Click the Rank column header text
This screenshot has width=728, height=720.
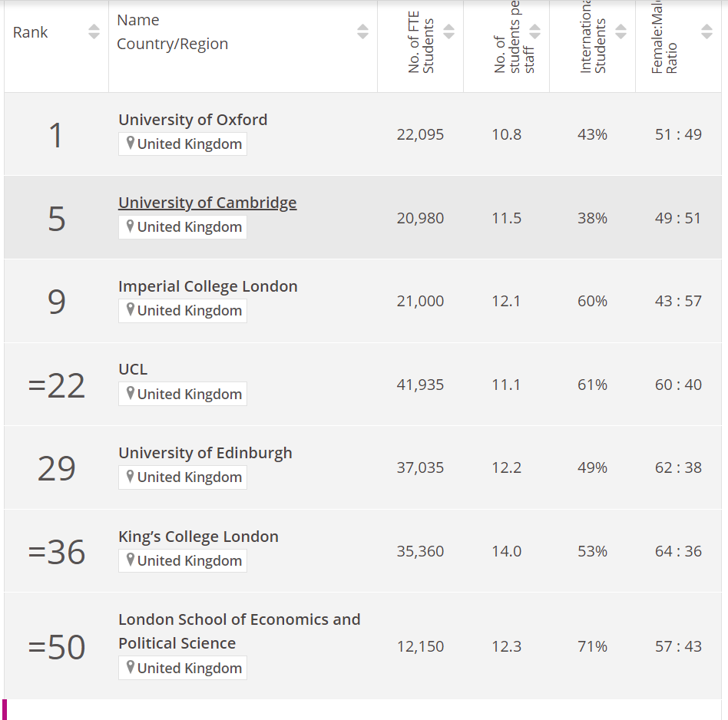pos(31,32)
